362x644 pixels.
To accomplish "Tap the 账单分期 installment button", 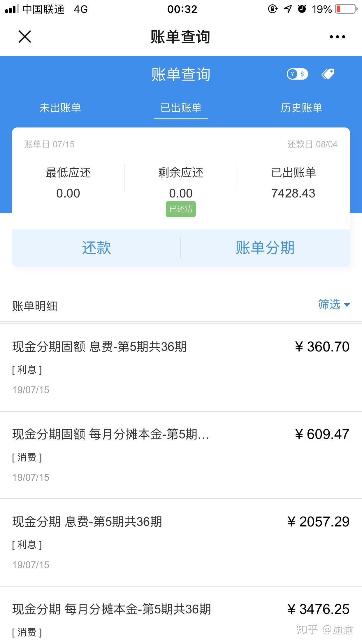I will (x=265, y=248).
